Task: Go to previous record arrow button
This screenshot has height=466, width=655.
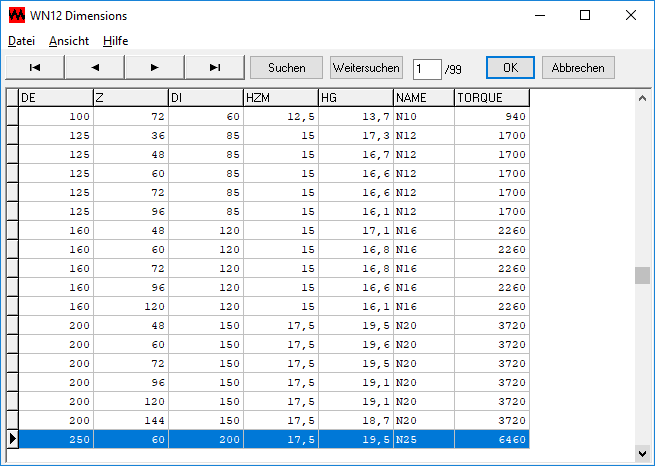Action: [x=94, y=67]
